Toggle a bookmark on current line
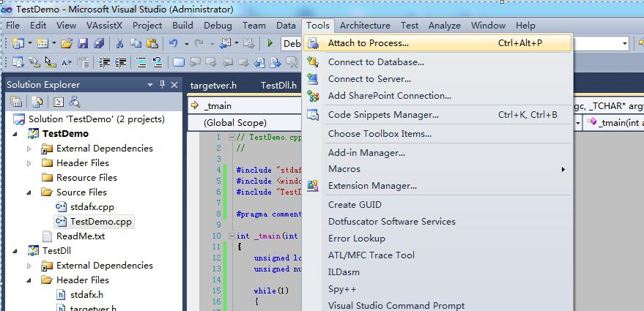The image size is (644, 311). click(178, 62)
